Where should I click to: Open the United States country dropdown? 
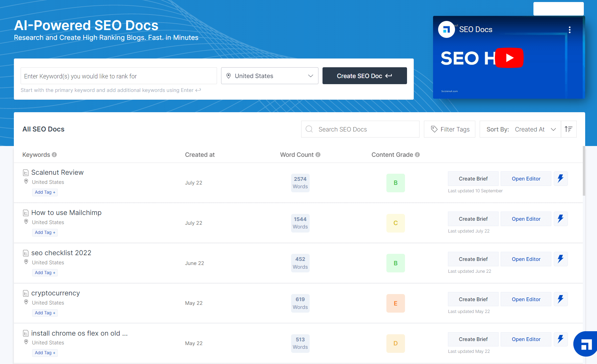pyautogui.click(x=269, y=76)
